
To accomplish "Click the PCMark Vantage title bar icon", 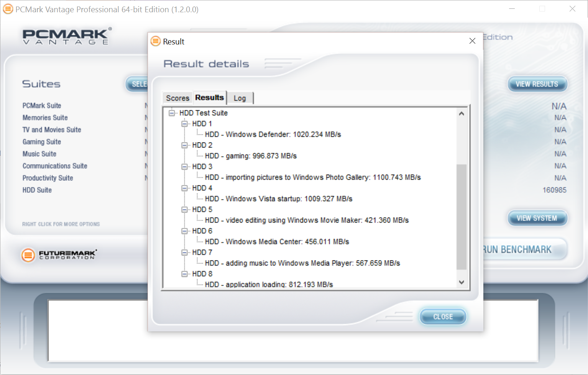I will click(x=8, y=9).
